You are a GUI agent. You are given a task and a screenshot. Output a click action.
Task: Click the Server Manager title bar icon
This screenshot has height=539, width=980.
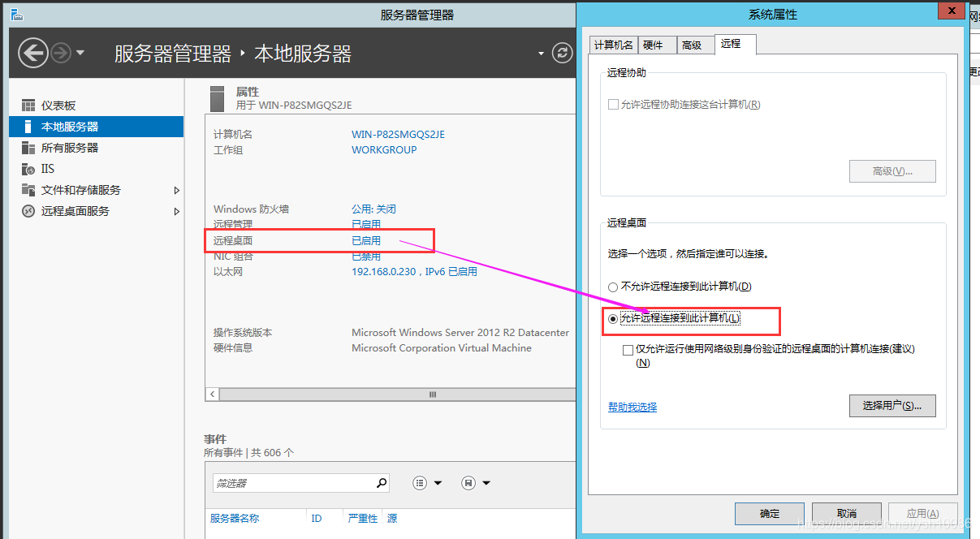click(x=16, y=15)
